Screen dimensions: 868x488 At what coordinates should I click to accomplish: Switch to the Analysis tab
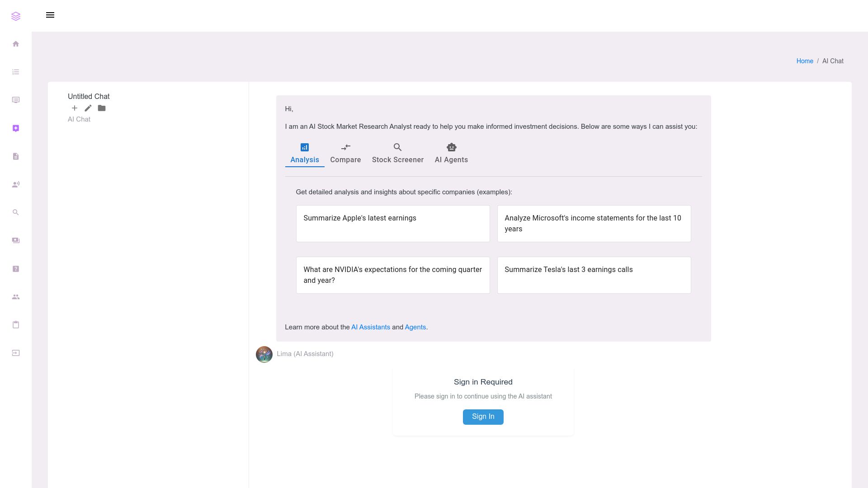point(305,154)
